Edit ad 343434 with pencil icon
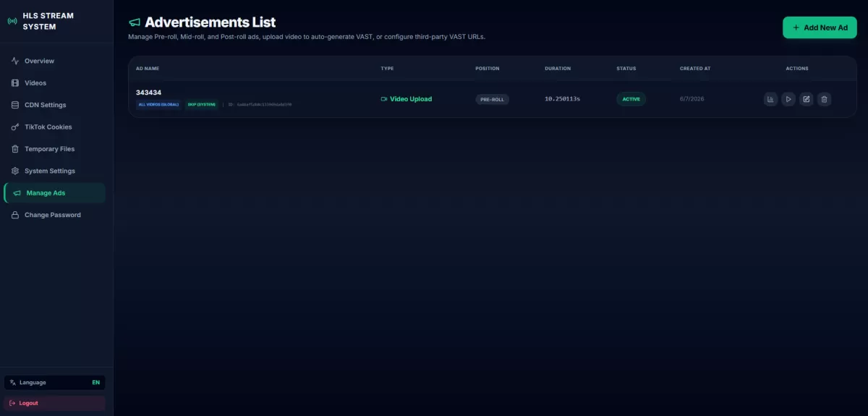The image size is (868, 416). [x=806, y=99]
